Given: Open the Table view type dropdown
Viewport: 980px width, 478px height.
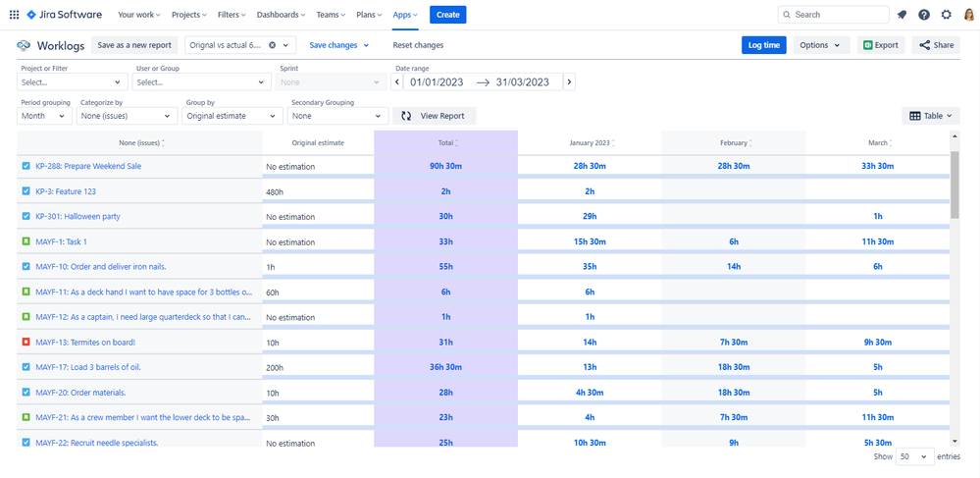Looking at the screenshot, I should tap(931, 116).
